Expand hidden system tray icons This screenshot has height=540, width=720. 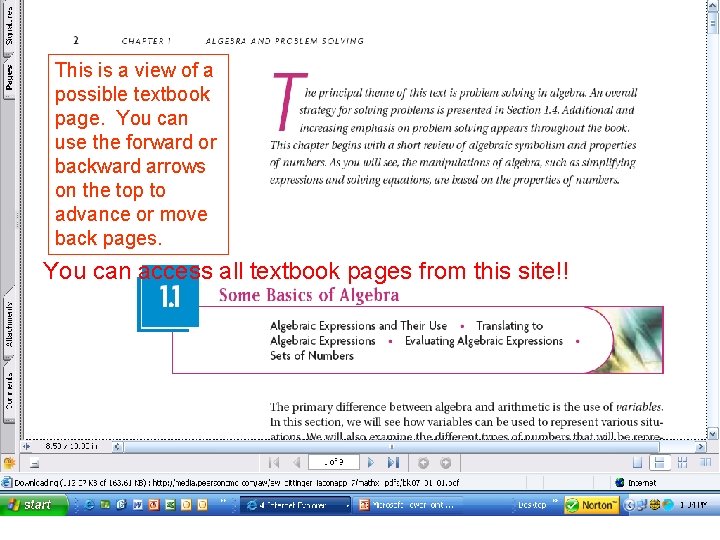629,505
